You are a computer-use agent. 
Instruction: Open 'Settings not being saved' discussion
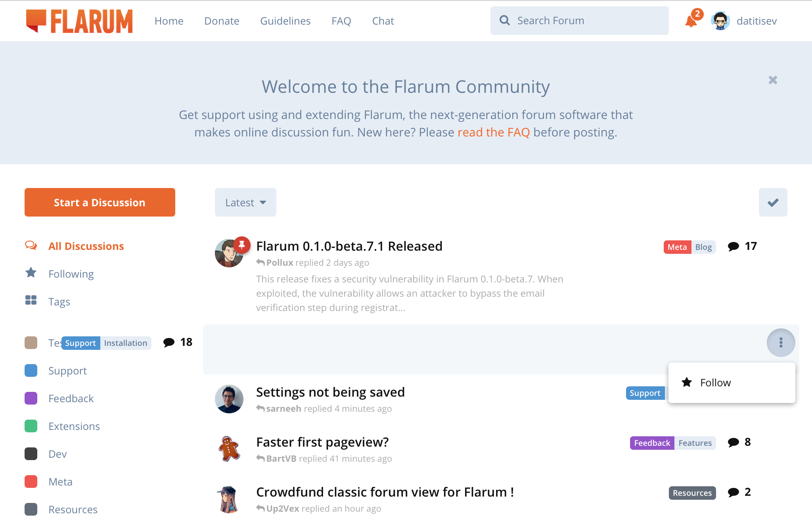330,392
